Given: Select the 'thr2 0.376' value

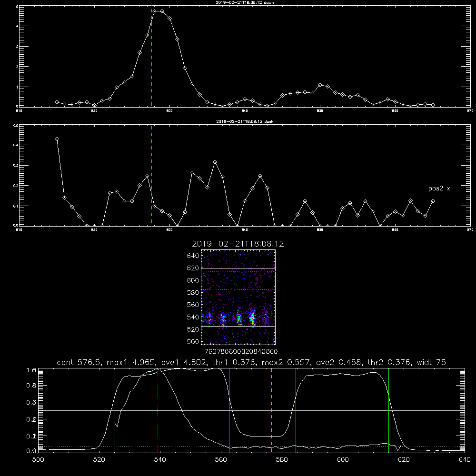Looking at the screenshot, I should click(x=388, y=362).
